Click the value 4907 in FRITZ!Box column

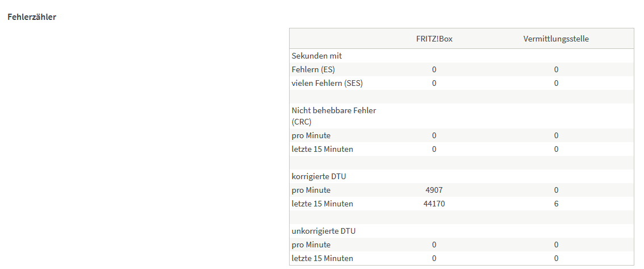tap(434, 190)
